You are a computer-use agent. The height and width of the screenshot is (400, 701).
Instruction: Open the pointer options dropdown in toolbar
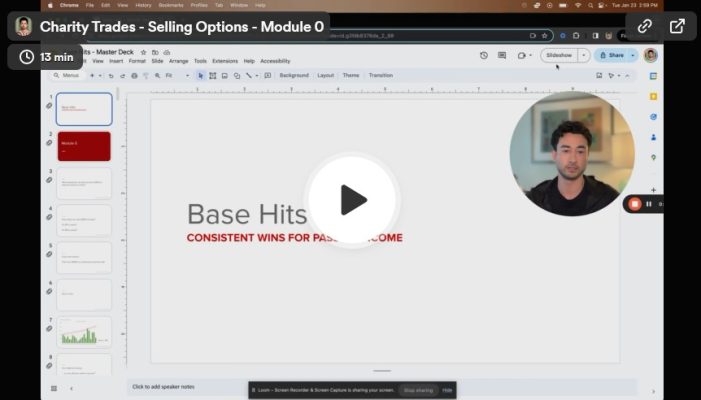tap(619, 76)
